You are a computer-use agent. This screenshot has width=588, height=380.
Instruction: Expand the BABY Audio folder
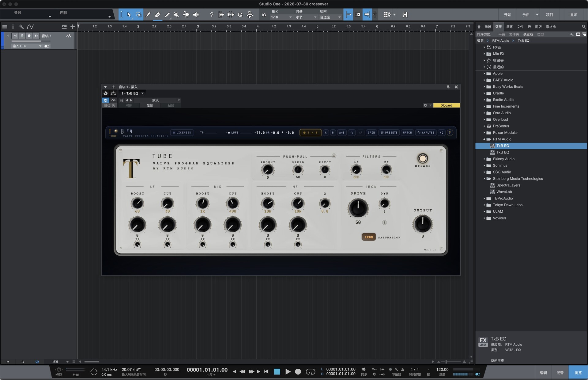coord(484,80)
